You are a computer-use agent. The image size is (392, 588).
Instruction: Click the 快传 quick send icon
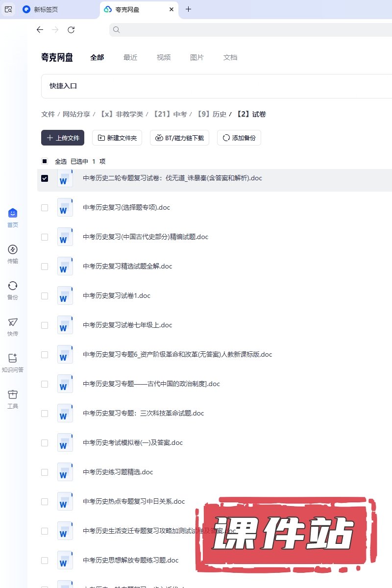click(x=13, y=322)
